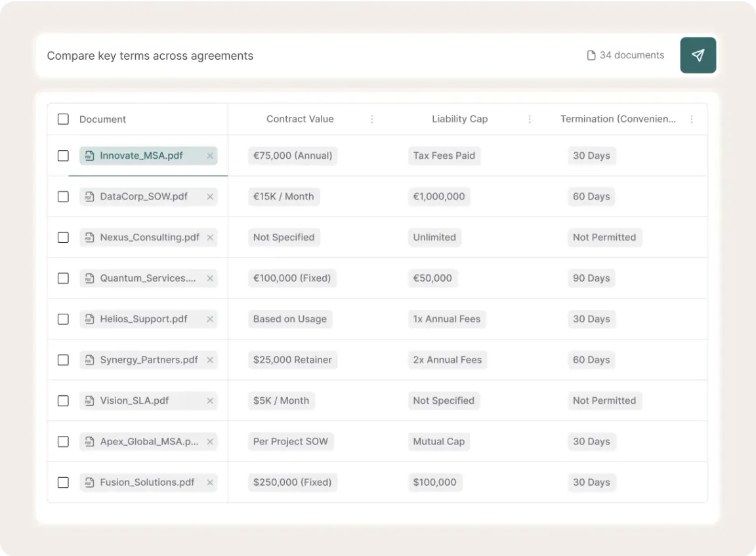Click the PDF icon on DataCorp_SOW.pdf chip
This screenshot has height=556, width=756.
point(89,196)
